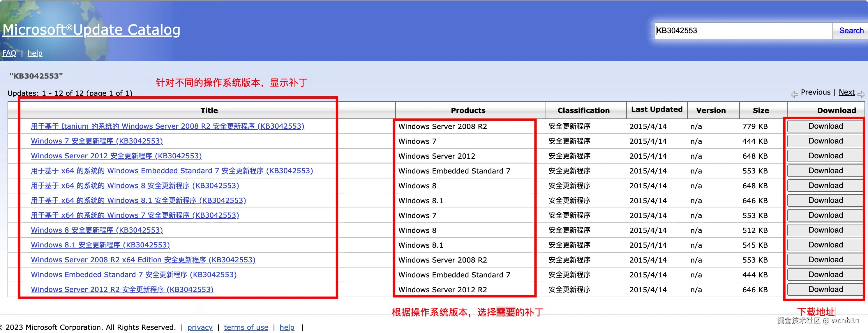868x333 pixels.
Task: Download the Windows Server 2012 R2 update
Action: [x=825, y=289]
